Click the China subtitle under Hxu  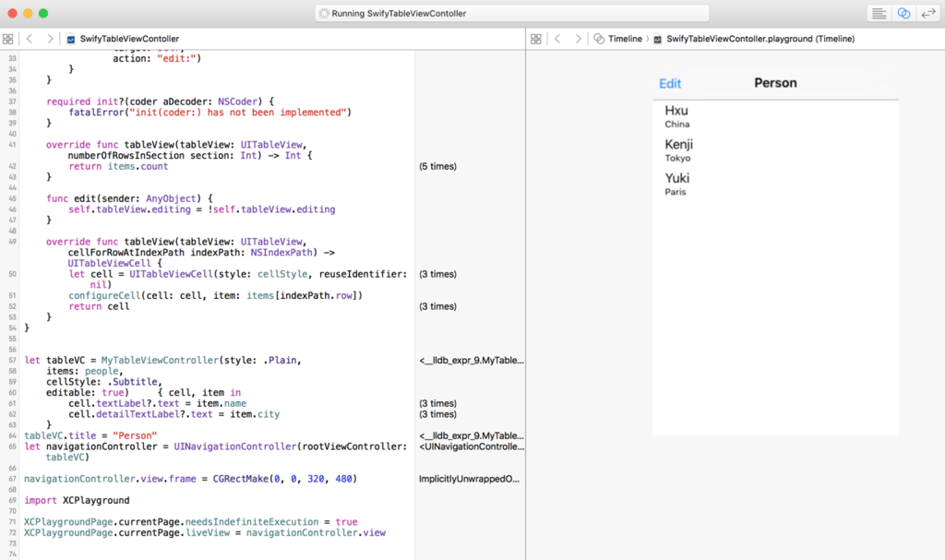(676, 125)
